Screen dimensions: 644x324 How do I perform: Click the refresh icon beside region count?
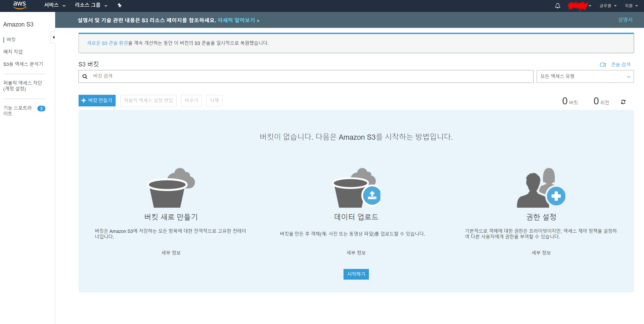(x=623, y=102)
